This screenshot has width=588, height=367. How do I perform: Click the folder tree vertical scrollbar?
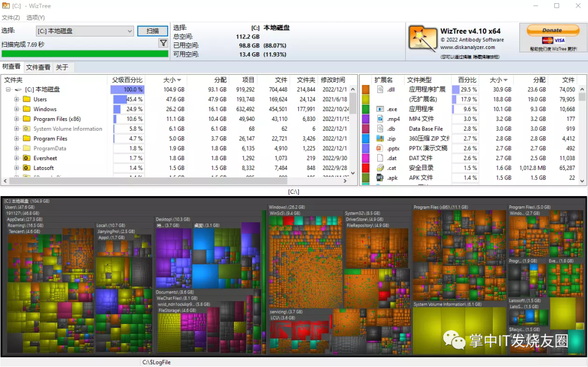click(x=352, y=131)
